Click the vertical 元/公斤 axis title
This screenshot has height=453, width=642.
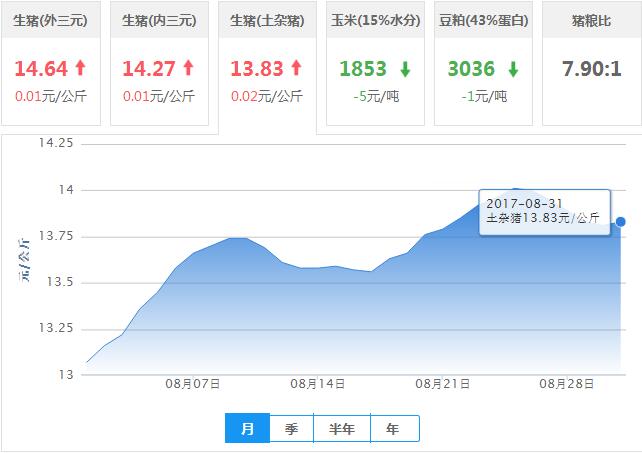coord(24,260)
